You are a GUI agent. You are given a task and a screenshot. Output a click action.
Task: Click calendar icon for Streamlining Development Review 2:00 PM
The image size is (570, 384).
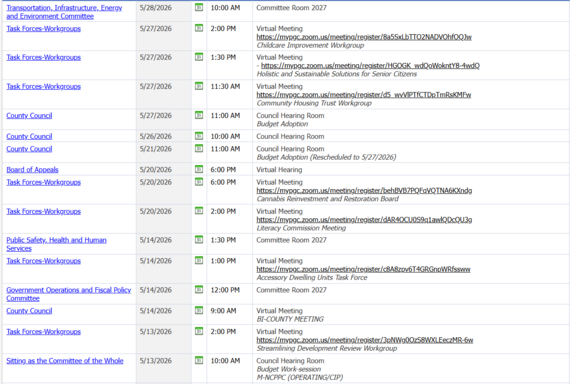pyautogui.click(x=199, y=331)
